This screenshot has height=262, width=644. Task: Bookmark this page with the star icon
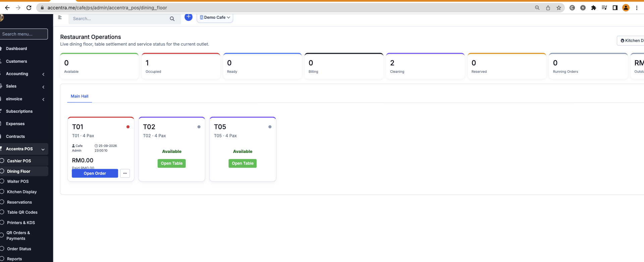559,8
